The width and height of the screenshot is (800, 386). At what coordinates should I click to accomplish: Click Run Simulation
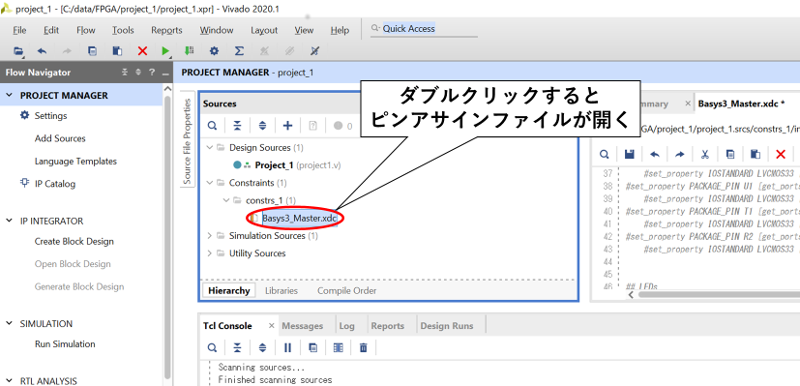click(65, 344)
